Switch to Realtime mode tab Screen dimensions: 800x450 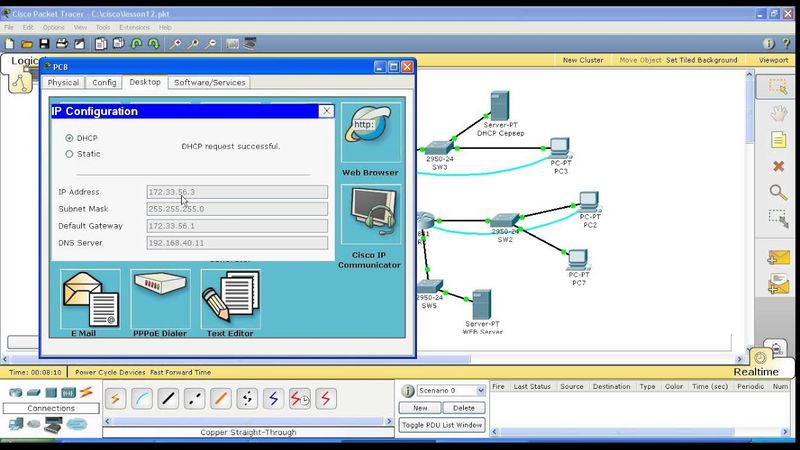pyautogui.click(x=756, y=372)
